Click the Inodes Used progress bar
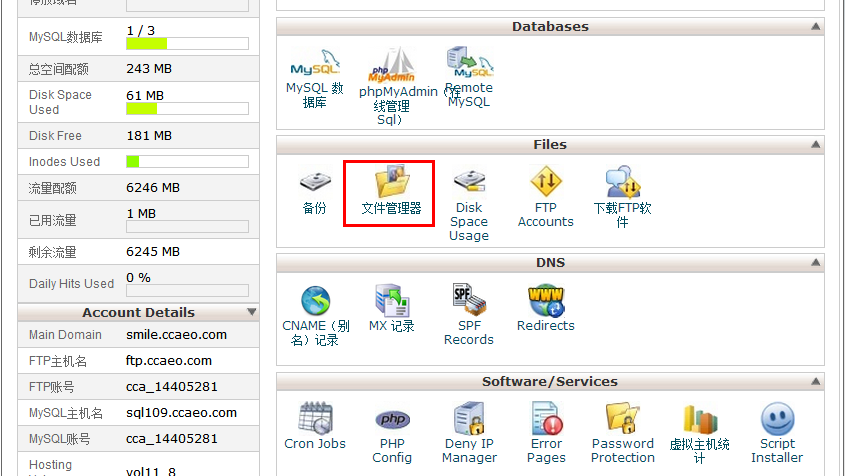Viewport: 845px width, 476px height. point(188,161)
